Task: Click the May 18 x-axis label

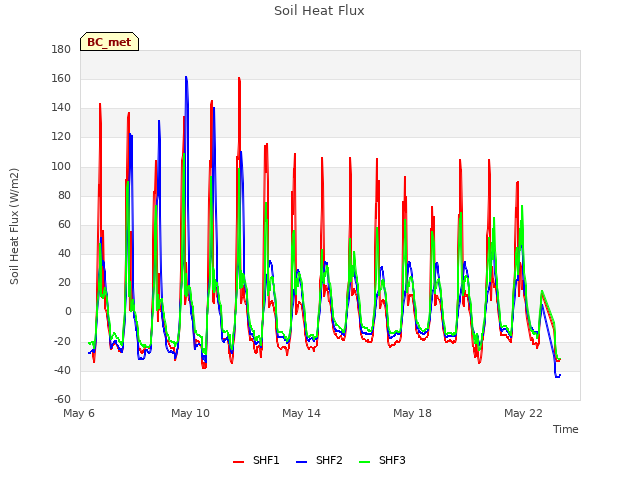Action: [x=412, y=413]
